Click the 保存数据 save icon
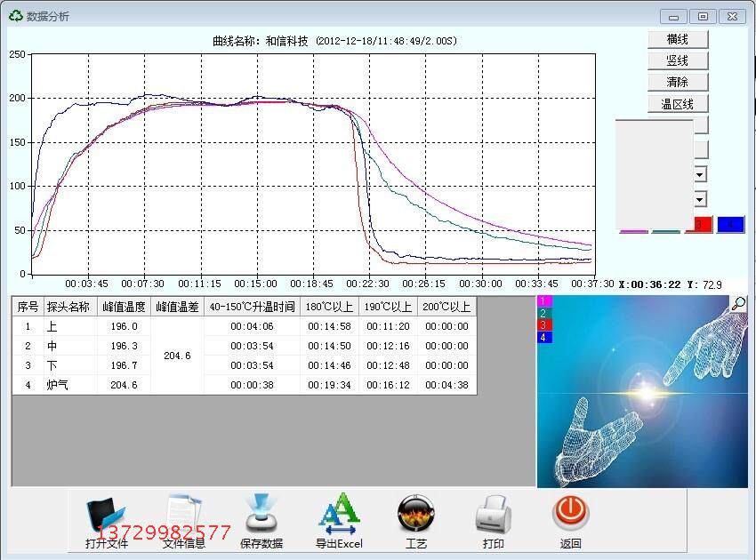756x560 pixels. (x=261, y=514)
